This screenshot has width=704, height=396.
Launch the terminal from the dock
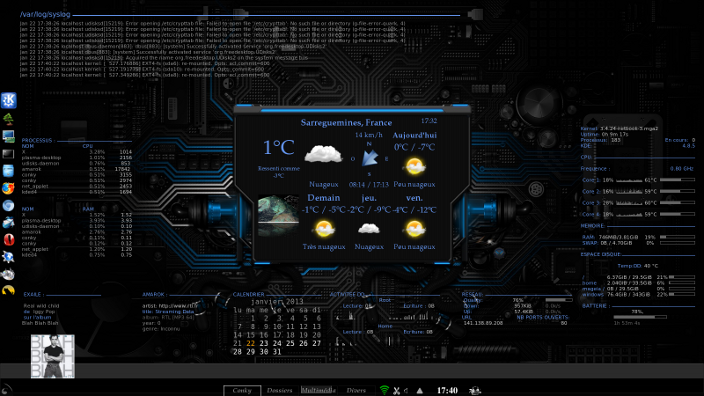[8, 154]
